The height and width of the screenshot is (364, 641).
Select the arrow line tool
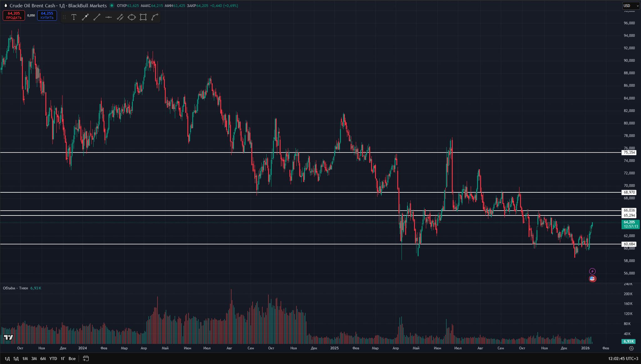85,17
